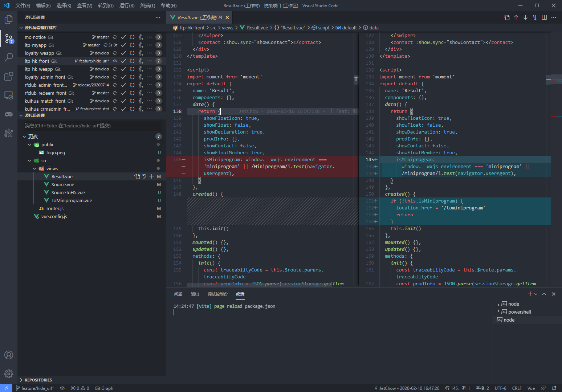Viewport: 562px width, 392px height.
Task: Collapse the 更改 changes group
Action: [x=24, y=136]
